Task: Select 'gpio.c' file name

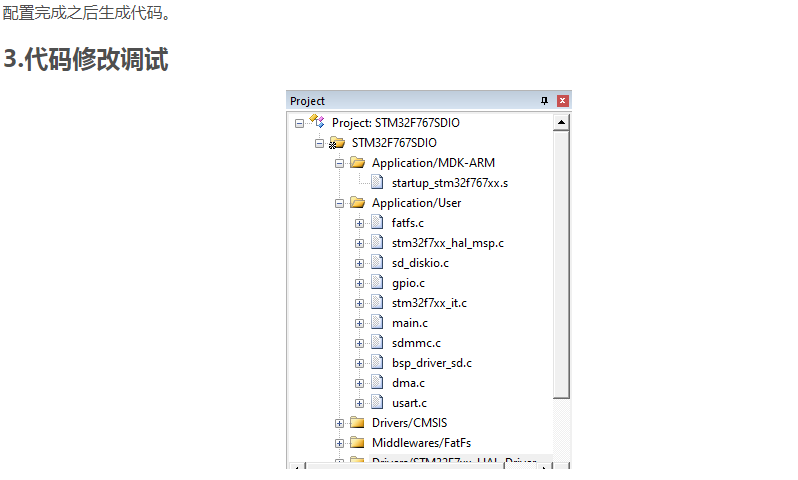Action: pyautogui.click(x=408, y=283)
